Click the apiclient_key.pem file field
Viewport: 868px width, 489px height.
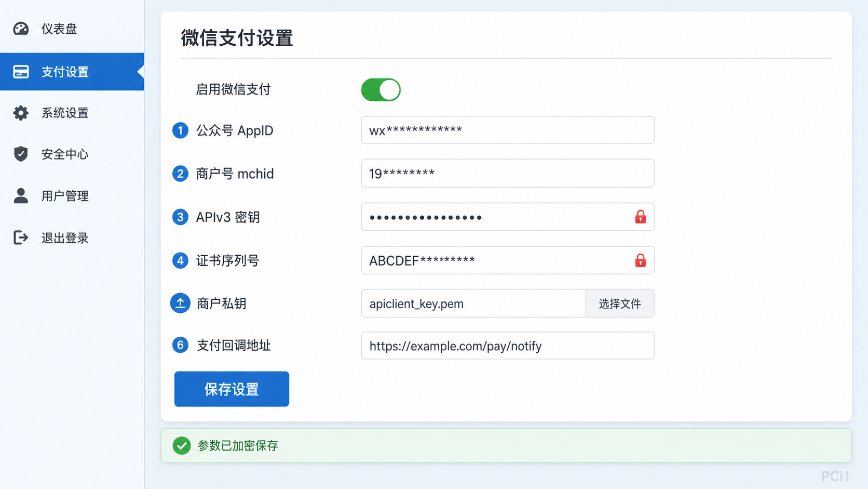coord(473,303)
